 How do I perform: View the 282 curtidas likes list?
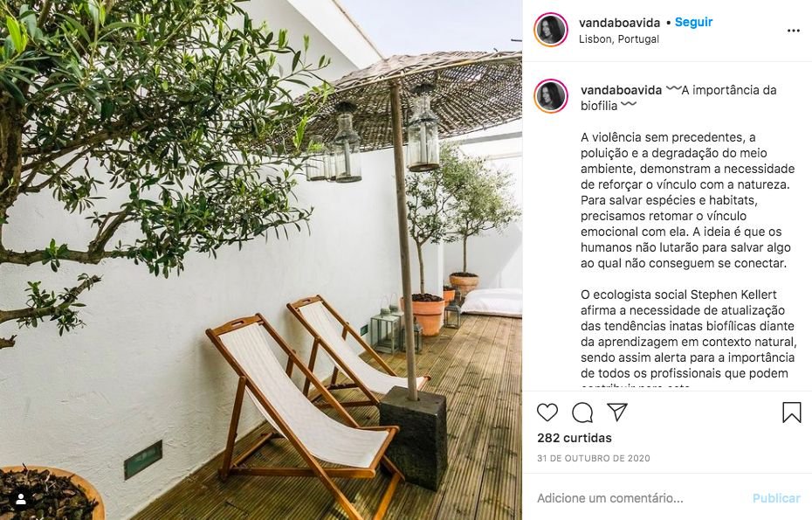575,438
